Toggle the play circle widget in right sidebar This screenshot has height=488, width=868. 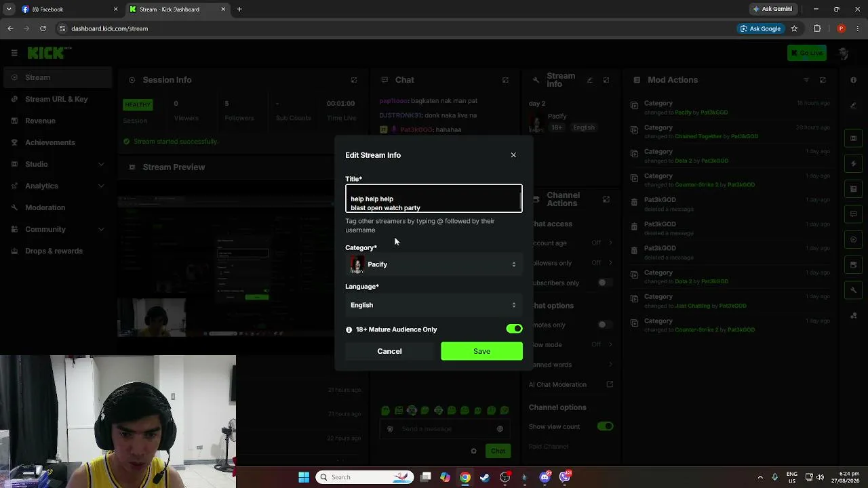pos(854,239)
